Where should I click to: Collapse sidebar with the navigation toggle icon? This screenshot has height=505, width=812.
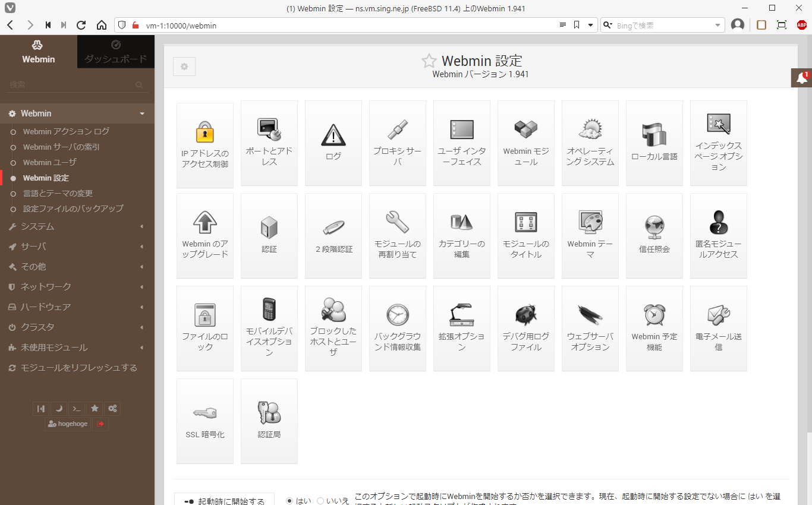tap(41, 409)
